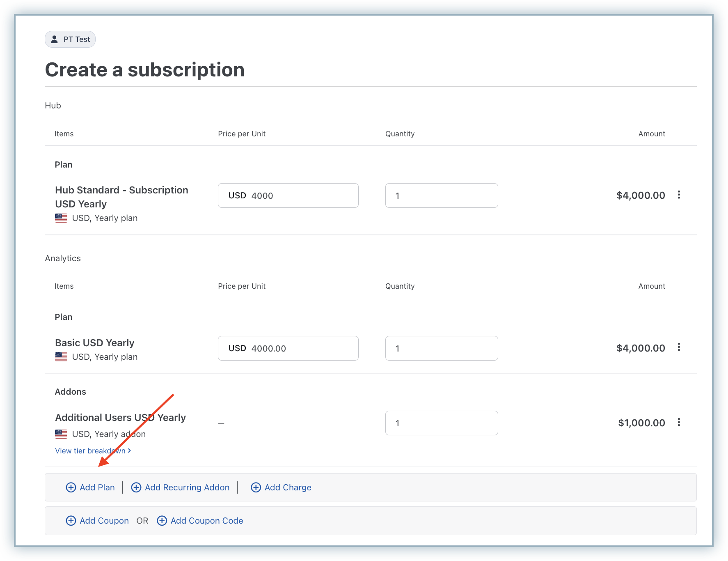Click the plus icon beside Add Charge
This screenshot has height=561, width=728.
(256, 487)
